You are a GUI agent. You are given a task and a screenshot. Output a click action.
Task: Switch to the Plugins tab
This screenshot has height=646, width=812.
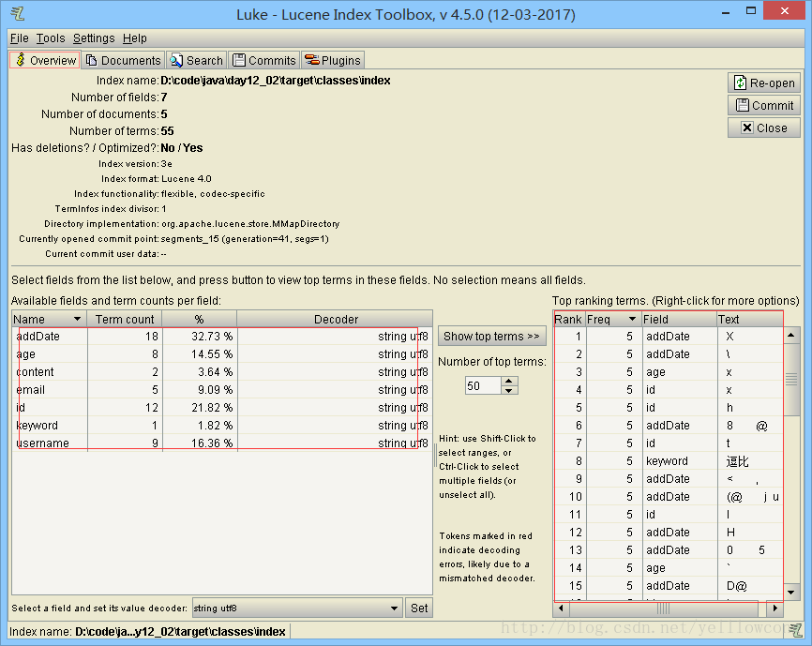333,60
